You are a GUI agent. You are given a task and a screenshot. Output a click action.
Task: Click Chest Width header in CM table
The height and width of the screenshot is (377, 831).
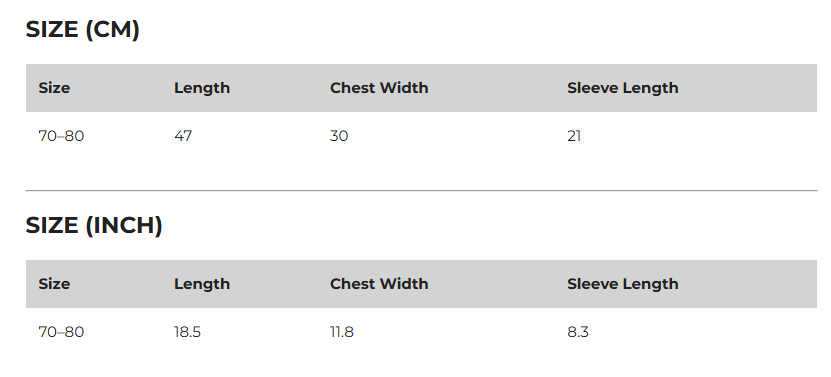379,88
